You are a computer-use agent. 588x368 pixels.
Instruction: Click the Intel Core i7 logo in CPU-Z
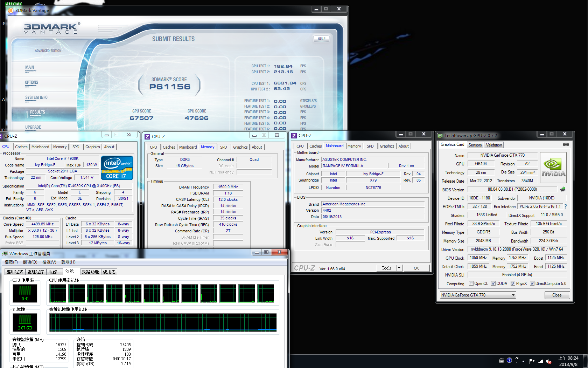point(117,168)
